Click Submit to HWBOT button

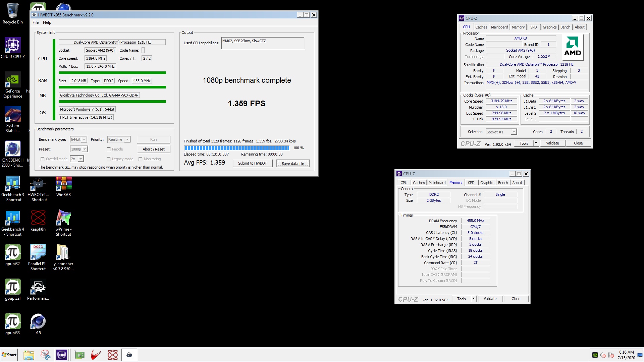253,163
